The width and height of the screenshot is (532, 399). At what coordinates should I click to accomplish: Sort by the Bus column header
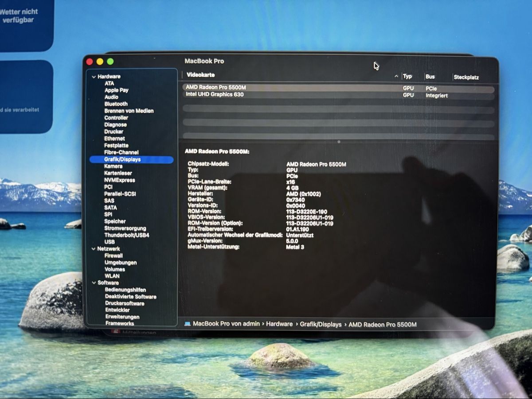pos(430,77)
